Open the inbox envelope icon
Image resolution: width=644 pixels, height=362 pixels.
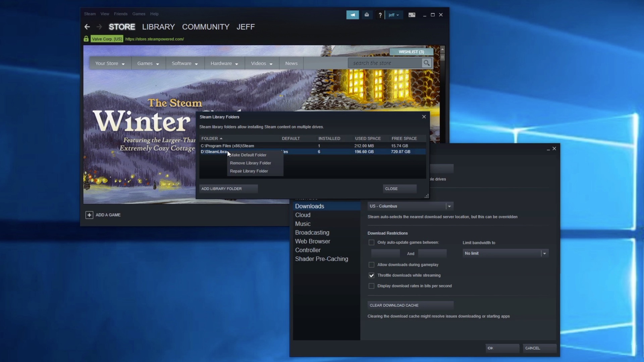pos(367,15)
